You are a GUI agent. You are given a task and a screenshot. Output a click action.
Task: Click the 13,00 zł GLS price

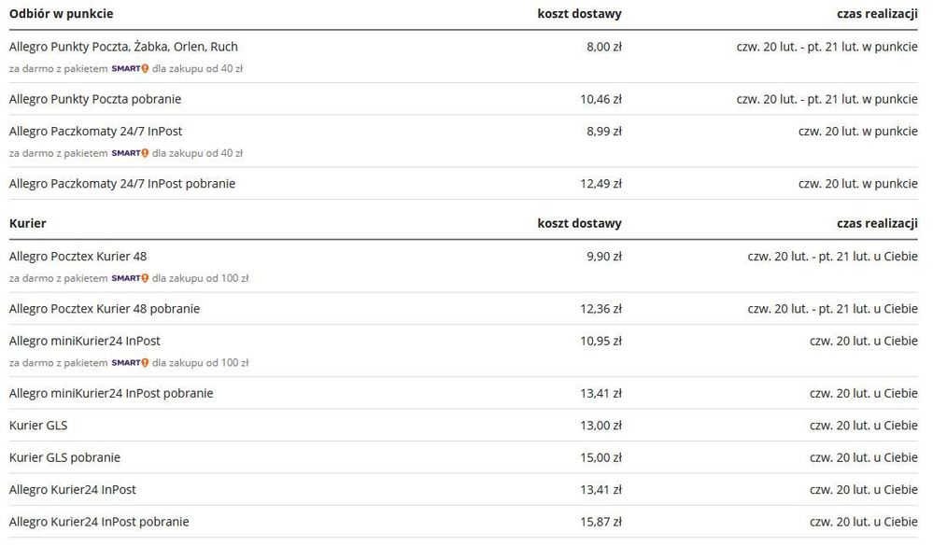(601, 426)
